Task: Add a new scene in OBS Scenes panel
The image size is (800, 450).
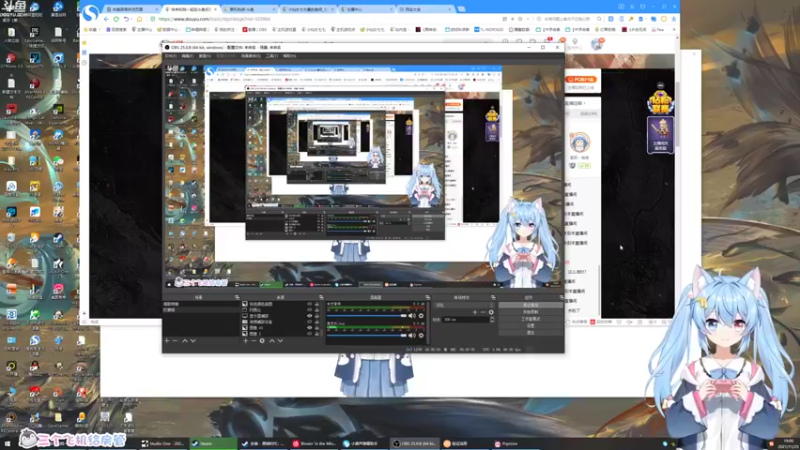Action: click(167, 340)
